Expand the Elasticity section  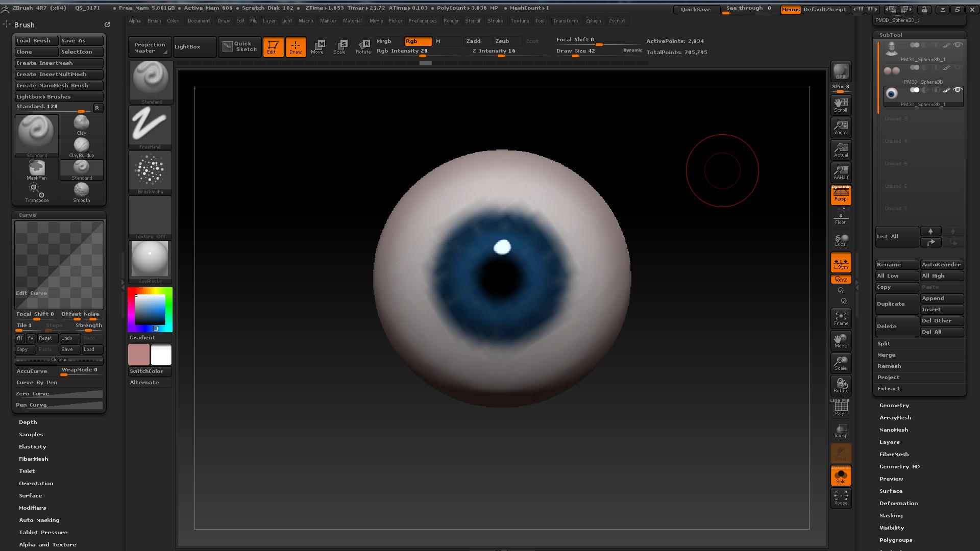[x=33, y=447]
